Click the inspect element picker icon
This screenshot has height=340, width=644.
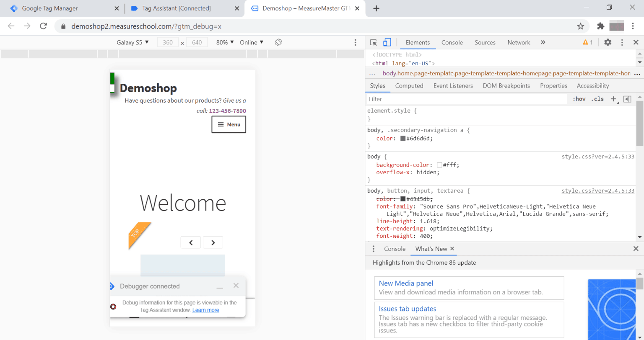click(374, 42)
